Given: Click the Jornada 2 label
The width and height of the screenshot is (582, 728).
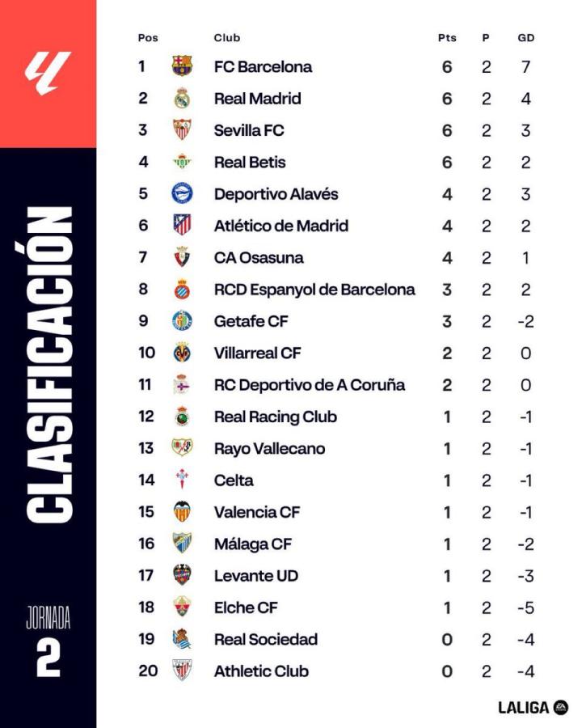Looking at the screenshot, I should pos(48,641).
